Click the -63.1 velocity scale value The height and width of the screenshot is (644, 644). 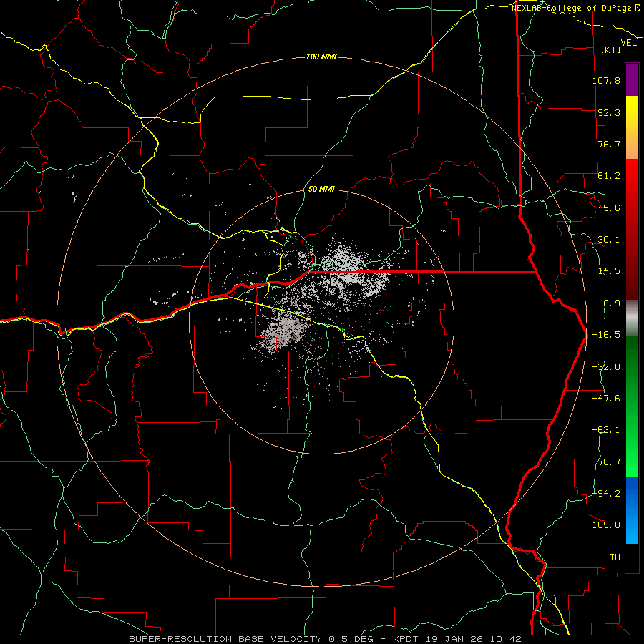coord(606,430)
